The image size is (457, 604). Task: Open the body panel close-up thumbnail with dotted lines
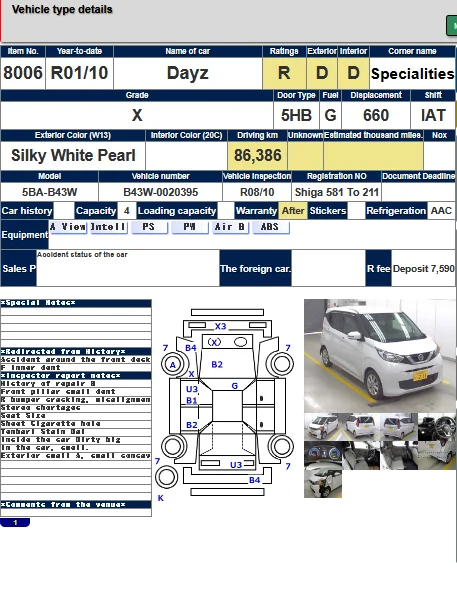(437, 455)
